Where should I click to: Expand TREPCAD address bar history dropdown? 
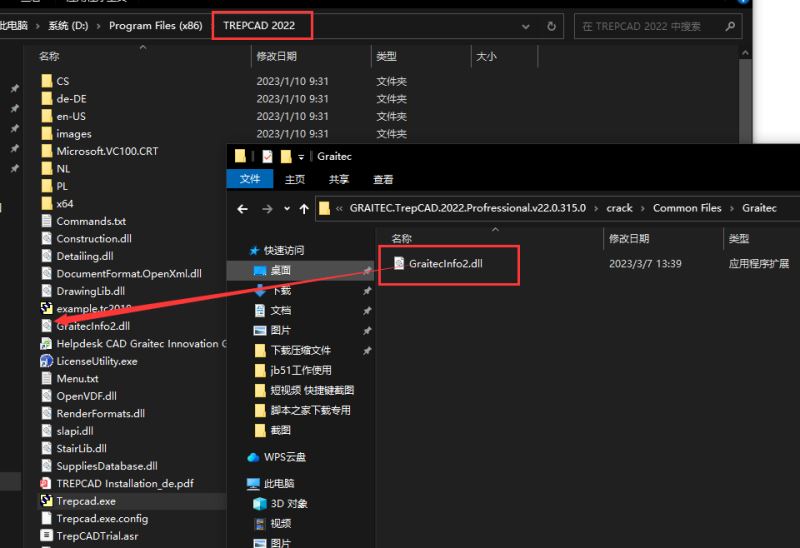click(526, 27)
